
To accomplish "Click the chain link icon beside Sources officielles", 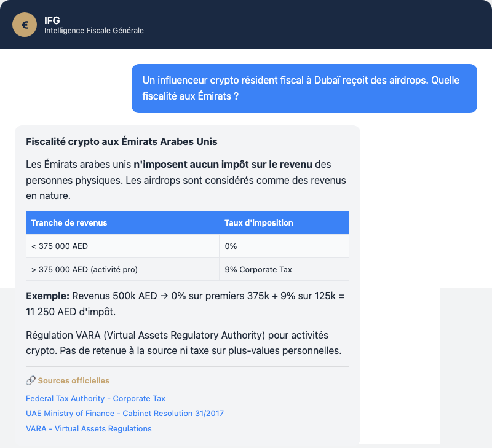I will tap(31, 381).
